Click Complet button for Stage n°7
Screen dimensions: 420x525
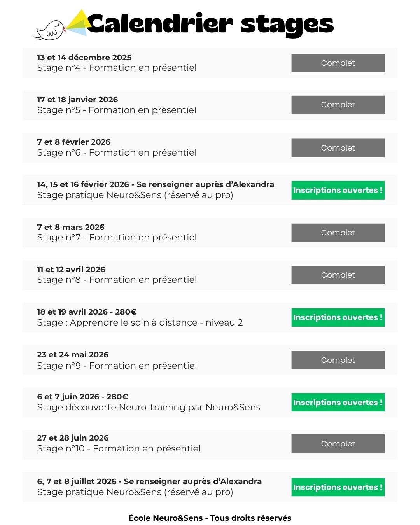[x=338, y=233]
